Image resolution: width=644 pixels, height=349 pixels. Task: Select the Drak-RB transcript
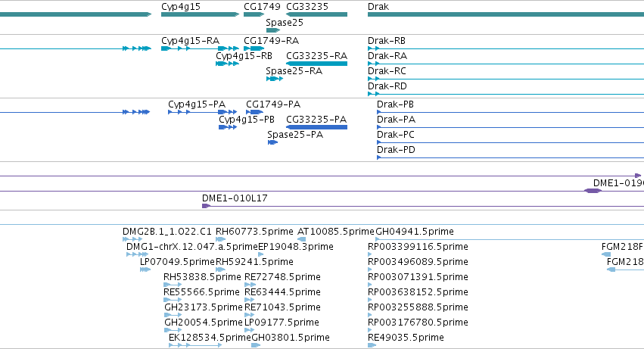coord(387,41)
